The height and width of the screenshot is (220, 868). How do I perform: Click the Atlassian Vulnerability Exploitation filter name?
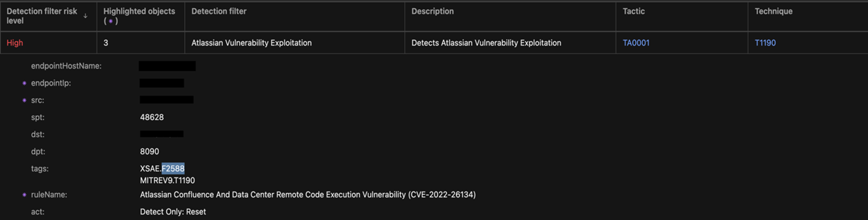click(x=251, y=43)
